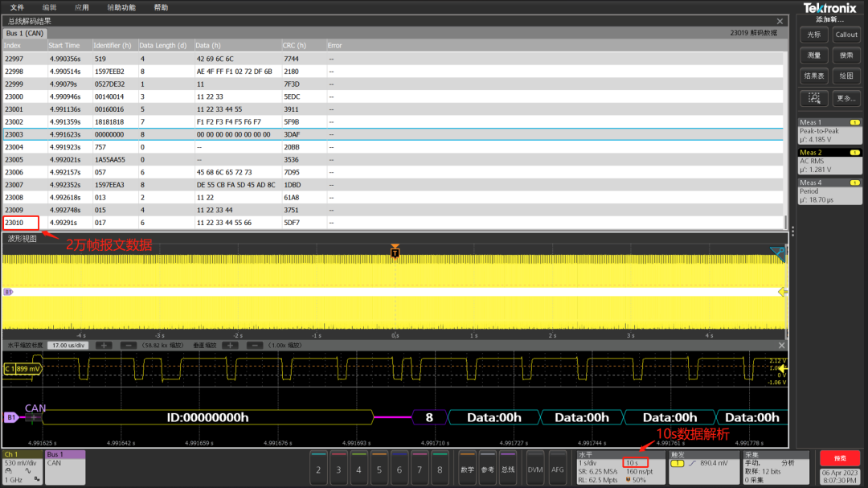Image resolution: width=868 pixels, height=488 pixels.
Task: Open the Ch 1 settings badge
Action: [x=22, y=466]
